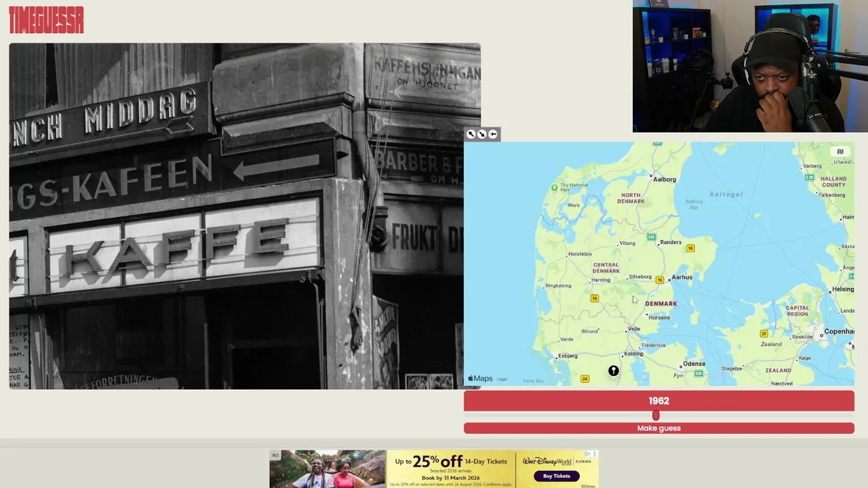Image resolution: width=868 pixels, height=488 pixels.
Task: Click the Central Denmark region label
Action: click(x=606, y=268)
